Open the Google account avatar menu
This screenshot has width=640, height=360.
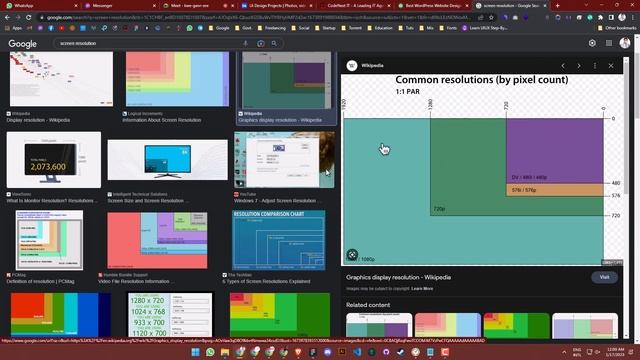[625, 43]
